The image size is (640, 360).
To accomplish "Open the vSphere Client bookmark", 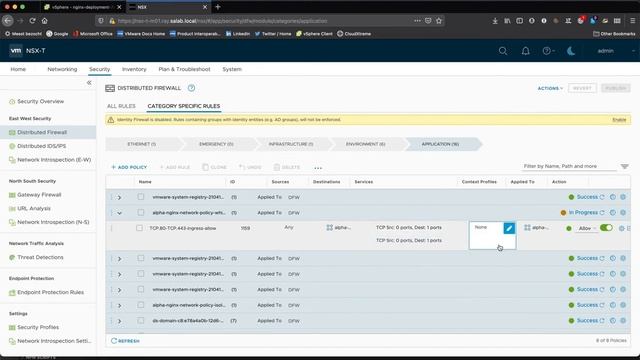I will tap(314, 34).
